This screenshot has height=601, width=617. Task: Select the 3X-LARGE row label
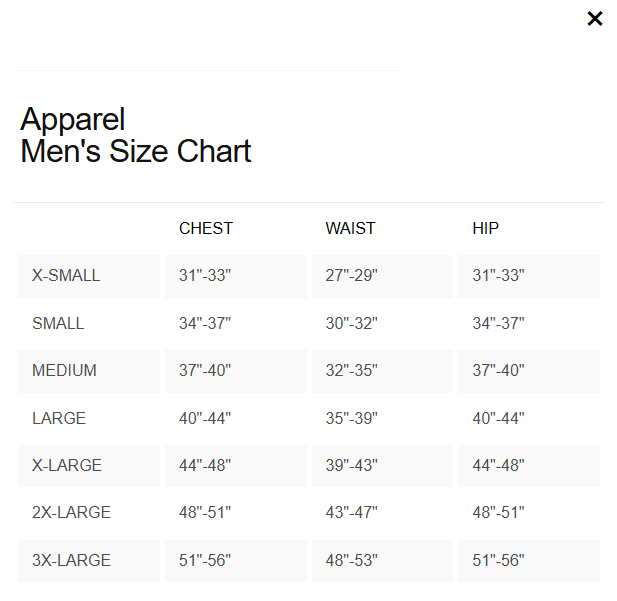[x=71, y=560]
